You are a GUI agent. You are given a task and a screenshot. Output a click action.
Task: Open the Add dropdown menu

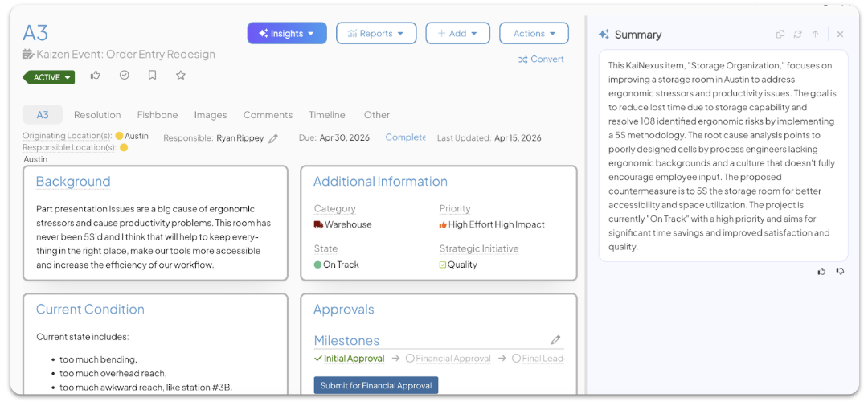[x=457, y=33]
